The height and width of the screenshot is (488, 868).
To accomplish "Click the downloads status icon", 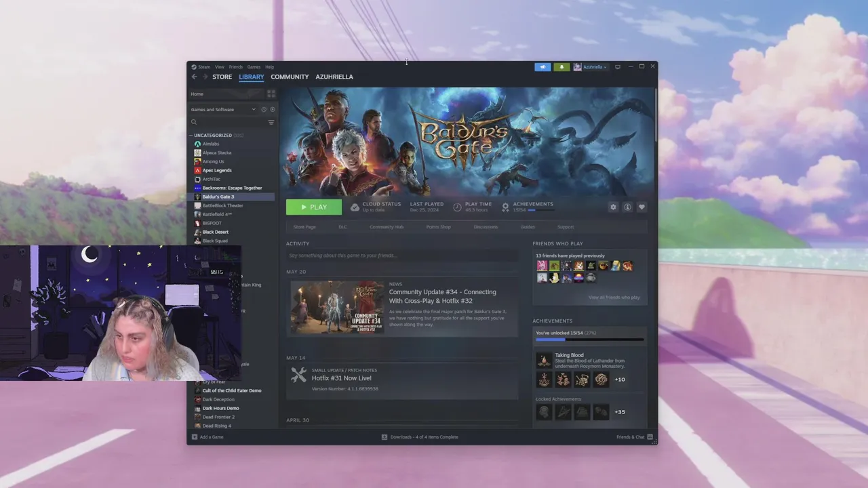I will point(384,437).
